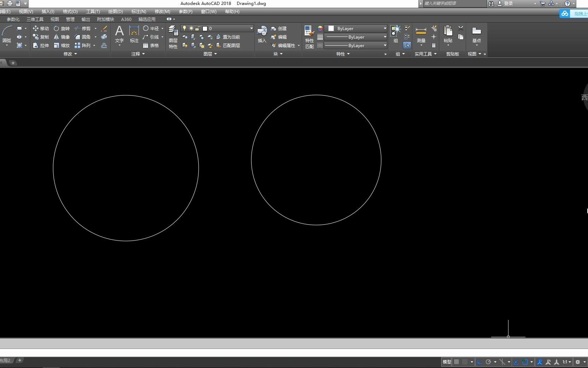Image resolution: width=588 pixels, height=368 pixels.
Task: Expand the 修改 (Modify) panel
Action: (x=70, y=54)
